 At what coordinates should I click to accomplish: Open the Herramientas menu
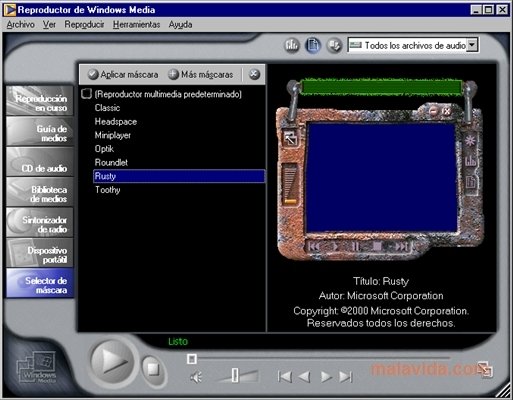[x=136, y=25]
